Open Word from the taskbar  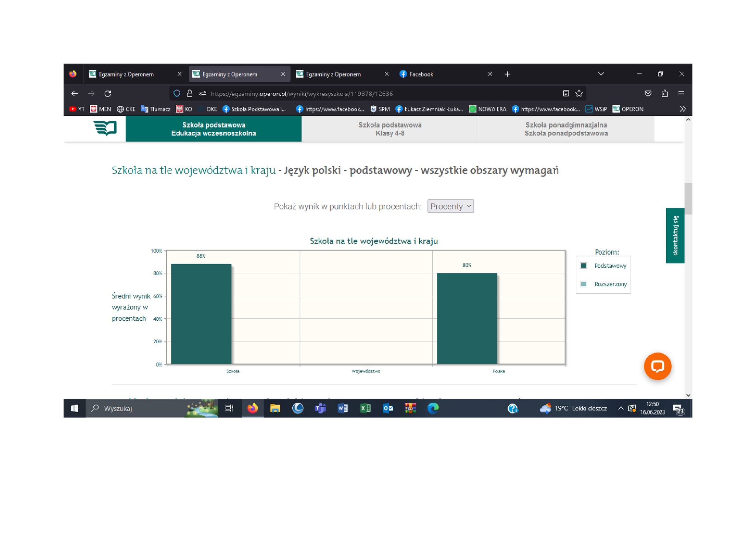343,408
